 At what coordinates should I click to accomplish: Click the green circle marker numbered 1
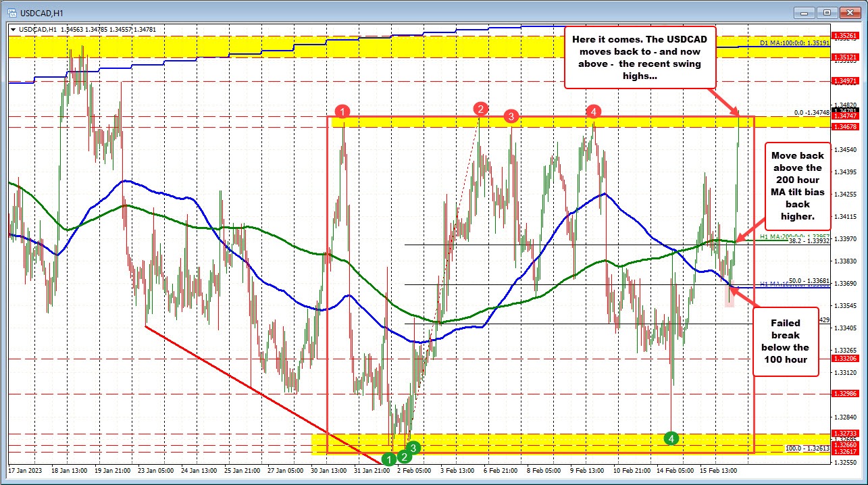(388, 459)
